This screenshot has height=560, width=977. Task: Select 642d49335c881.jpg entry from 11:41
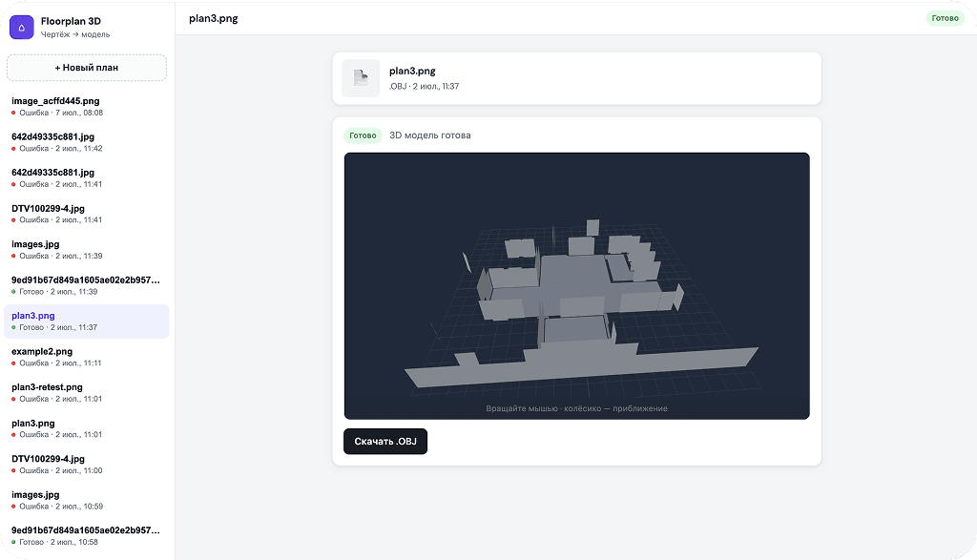click(x=87, y=178)
